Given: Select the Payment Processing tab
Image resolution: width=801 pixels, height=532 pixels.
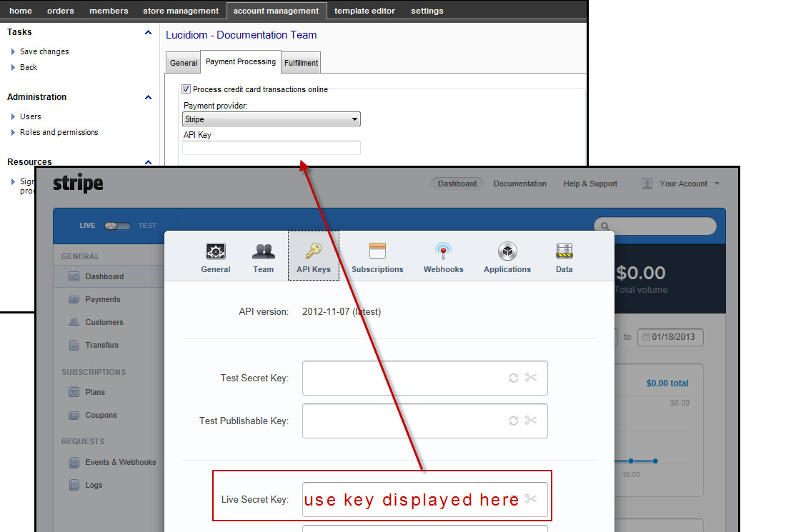Looking at the screenshot, I should 241,62.
